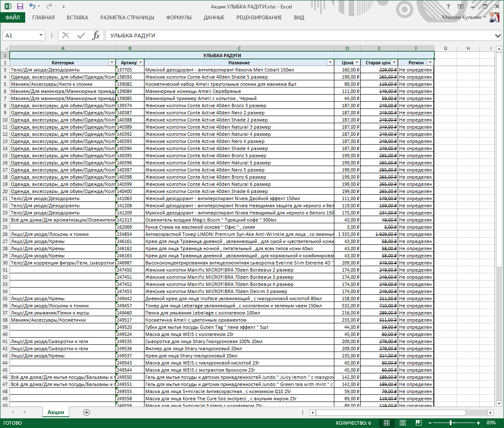This screenshot has width=504, height=428.
Task: Open the Старая цена filter dropdown
Action: (394, 63)
